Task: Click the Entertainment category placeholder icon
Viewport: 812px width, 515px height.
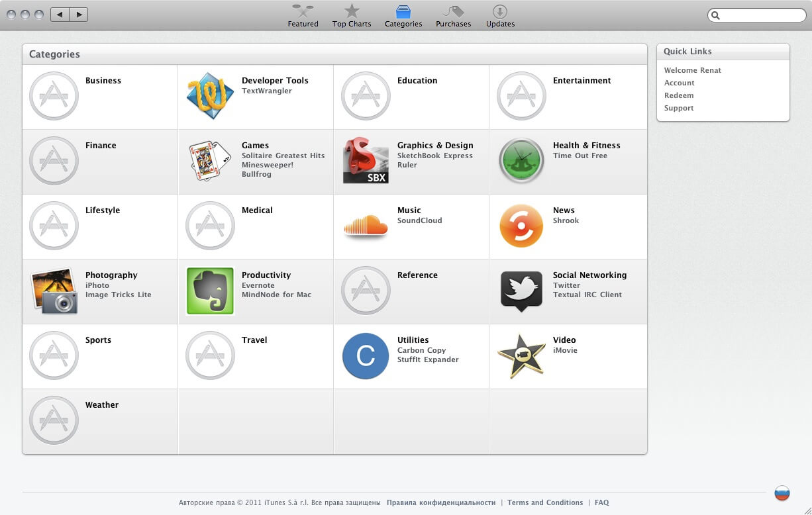Action: (521, 96)
